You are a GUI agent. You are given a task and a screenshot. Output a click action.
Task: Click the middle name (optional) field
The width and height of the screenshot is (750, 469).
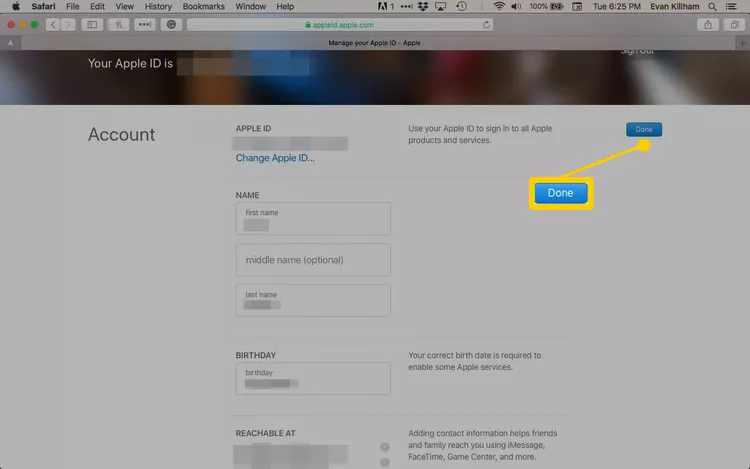pyautogui.click(x=313, y=260)
